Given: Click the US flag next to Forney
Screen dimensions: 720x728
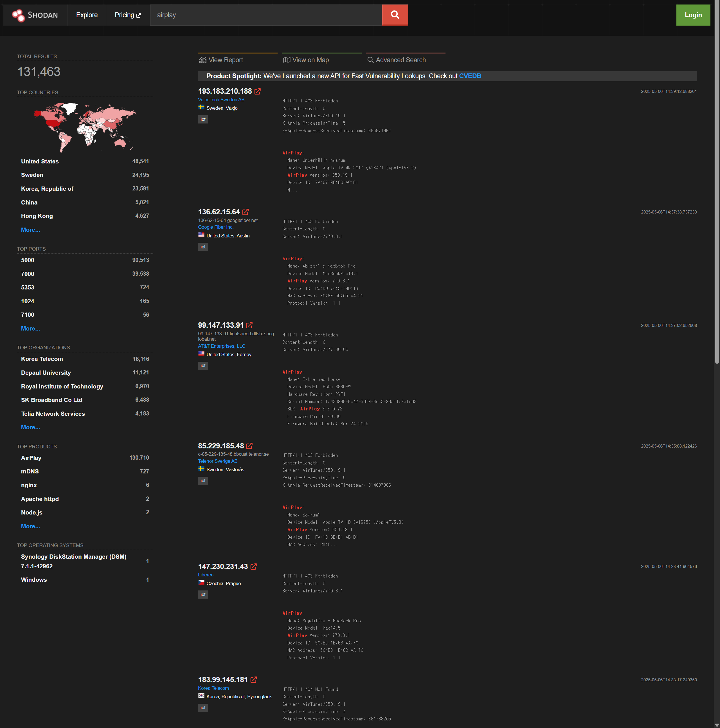Looking at the screenshot, I should (202, 353).
